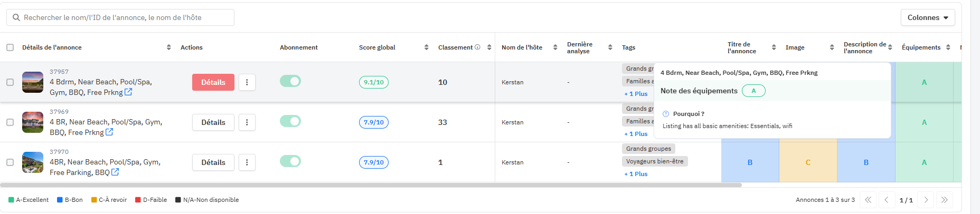Go to the last page arrow
980x214 pixels.
click(945, 200)
